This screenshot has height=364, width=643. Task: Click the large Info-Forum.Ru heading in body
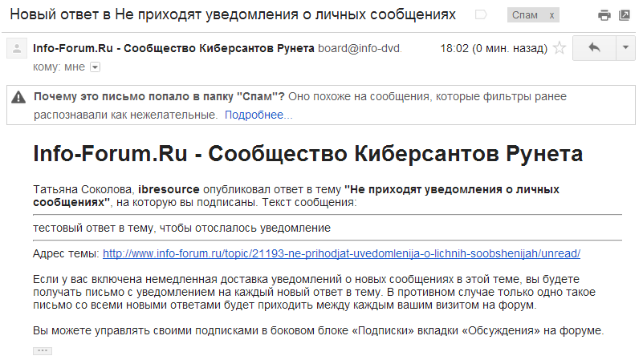307,154
